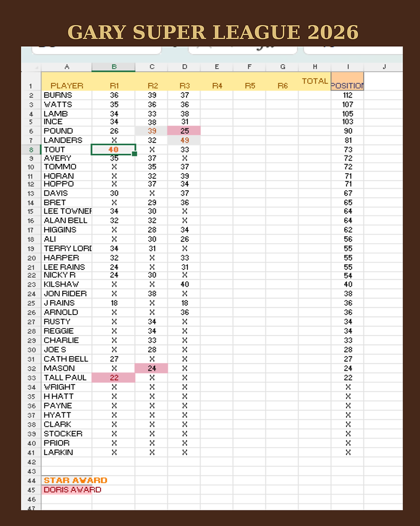420x526 pixels.
Task: Click JON RIDER's R2 cell showing 38
Action: point(152,294)
